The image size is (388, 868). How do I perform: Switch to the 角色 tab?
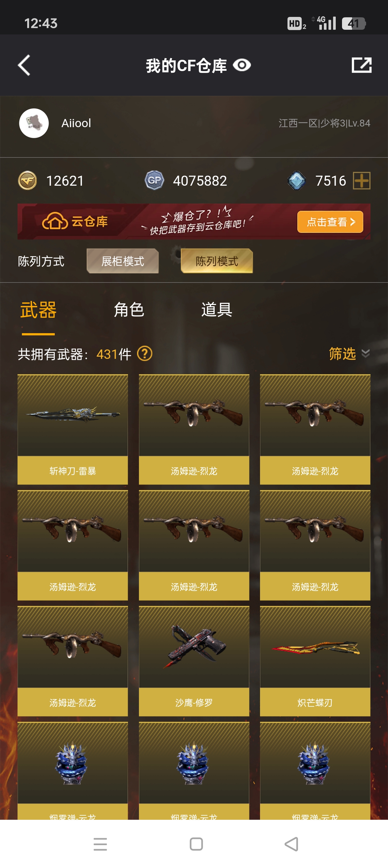[x=129, y=310]
